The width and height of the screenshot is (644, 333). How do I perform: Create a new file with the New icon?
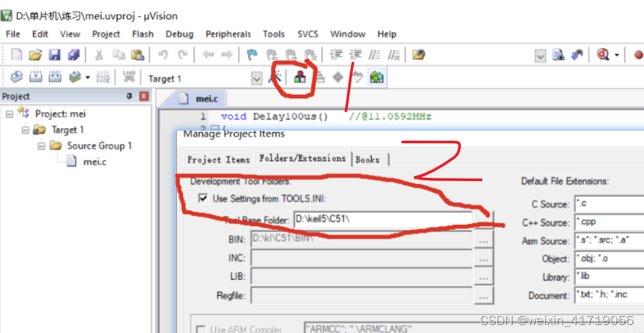[x=17, y=54]
